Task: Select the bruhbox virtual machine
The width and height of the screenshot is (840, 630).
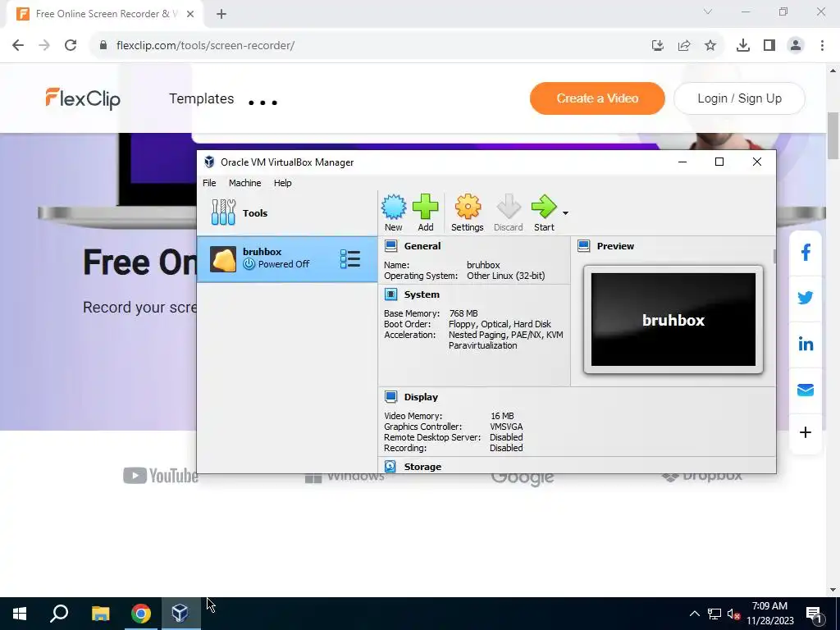Action: pos(287,259)
